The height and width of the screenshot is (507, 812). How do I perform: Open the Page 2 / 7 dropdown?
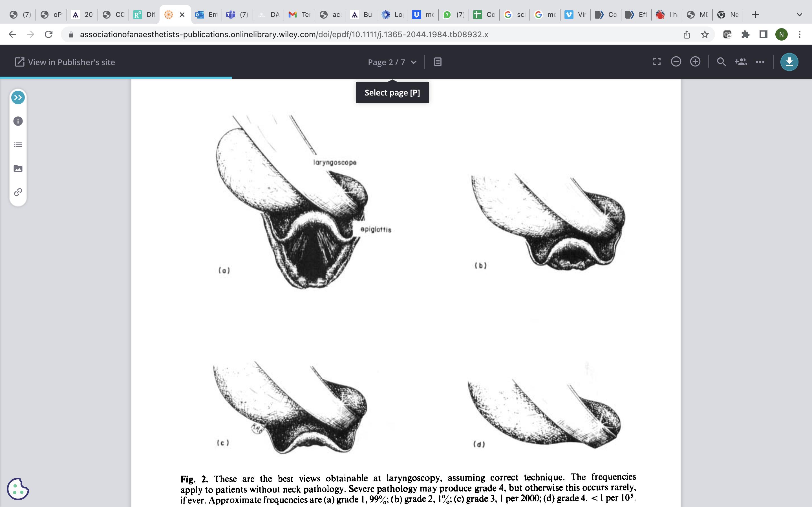[x=392, y=62]
